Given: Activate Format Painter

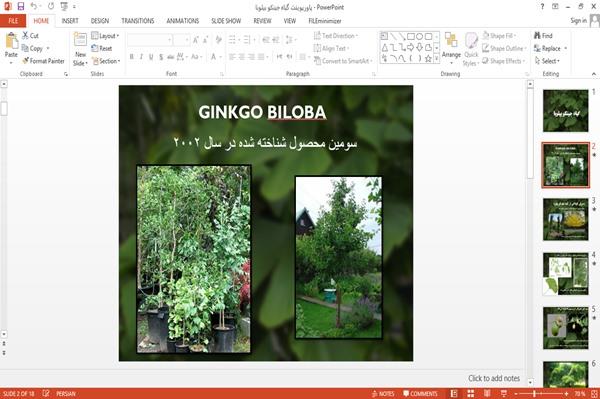Looking at the screenshot, I should coord(43,61).
